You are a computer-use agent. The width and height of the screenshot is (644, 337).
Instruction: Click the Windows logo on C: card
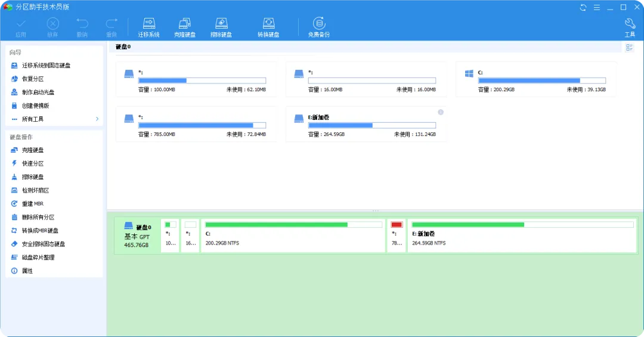(x=469, y=73)
